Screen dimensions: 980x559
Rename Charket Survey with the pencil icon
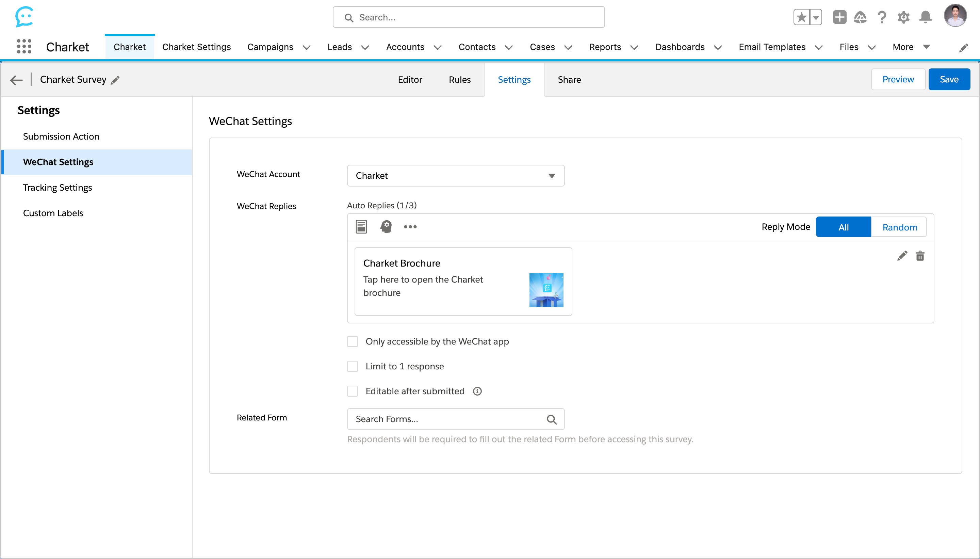point(115,80)
